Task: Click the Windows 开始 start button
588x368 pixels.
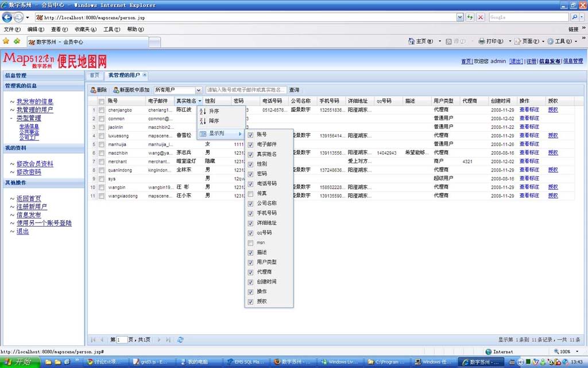Action: pos(20,362)
